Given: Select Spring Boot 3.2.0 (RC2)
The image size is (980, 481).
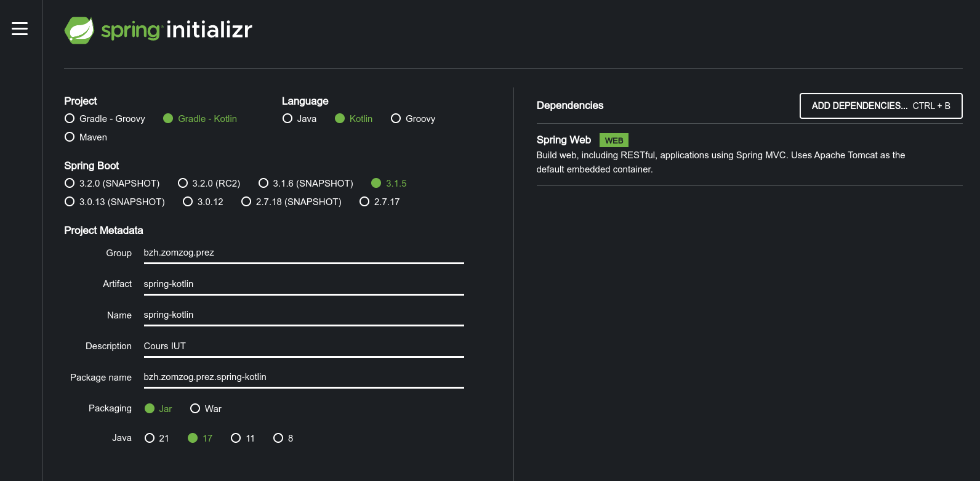Looking at the screenshot, I should click(x=209, y=184).
